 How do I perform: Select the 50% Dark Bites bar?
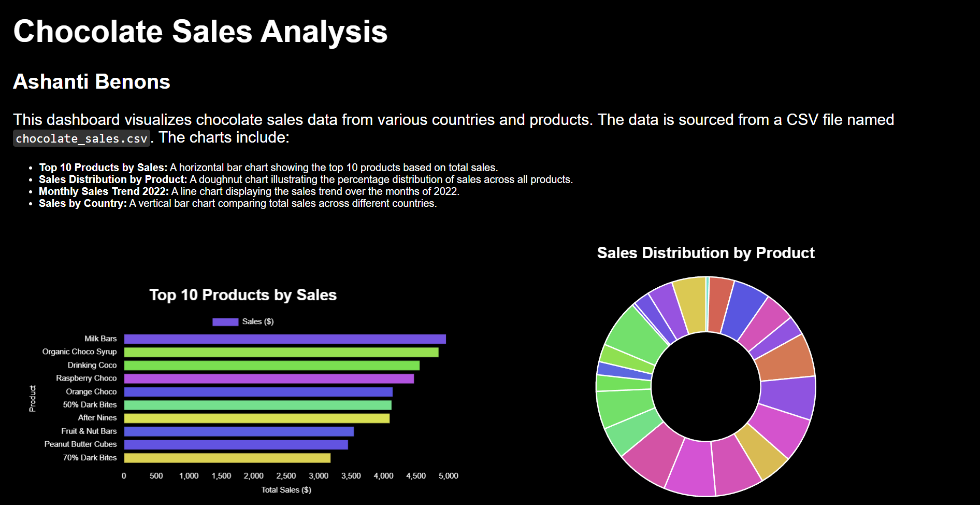(x=258, y=405)
